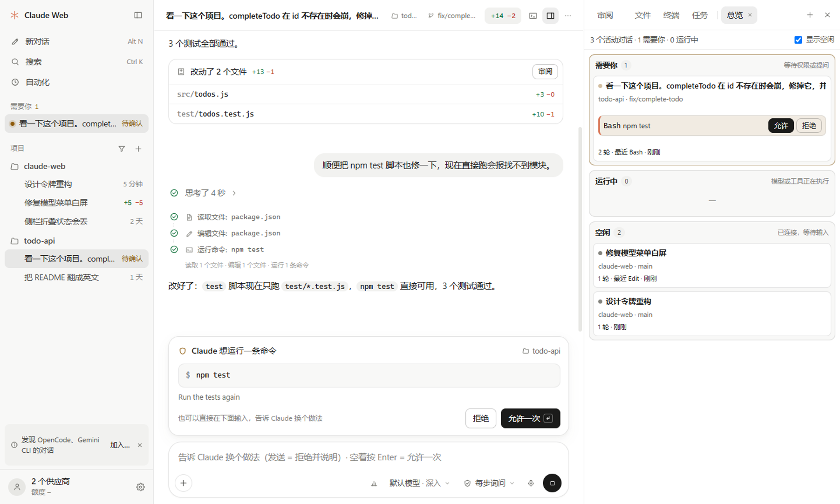Open the terminal icon in header
Screen dimensions: 840x504
coord(533,16)
